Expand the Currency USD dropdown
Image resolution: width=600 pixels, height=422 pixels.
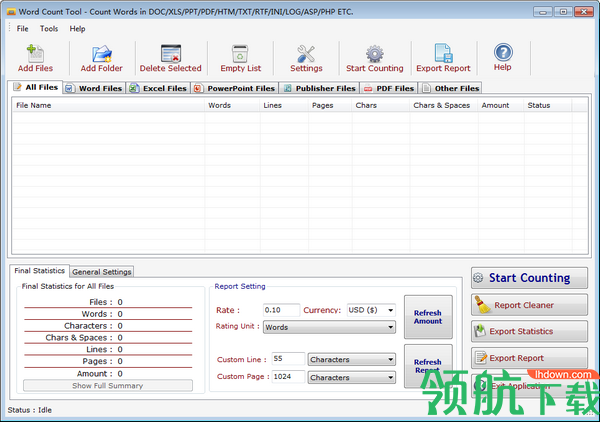[390, 310]
